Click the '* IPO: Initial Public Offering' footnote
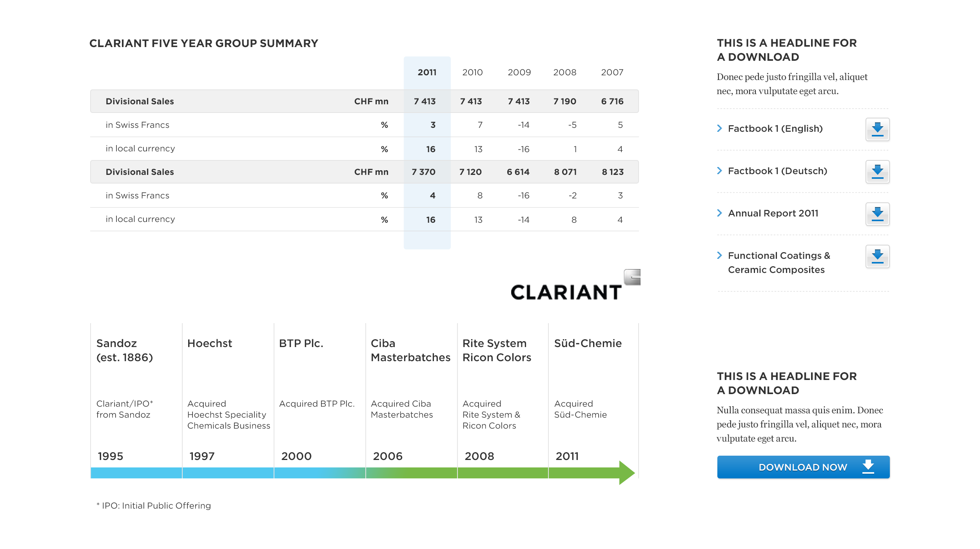 coord(153,505)
